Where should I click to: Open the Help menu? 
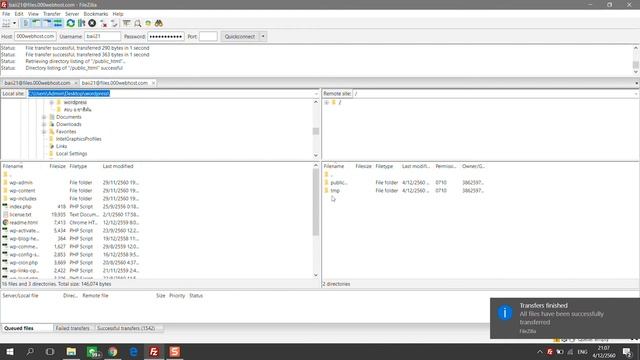tap(118, 14)
